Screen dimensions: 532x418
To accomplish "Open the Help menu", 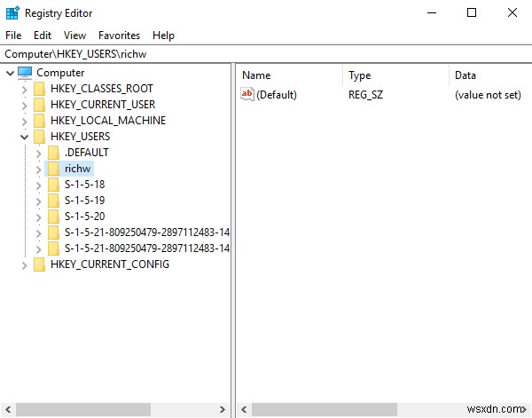I will point(163,35).
